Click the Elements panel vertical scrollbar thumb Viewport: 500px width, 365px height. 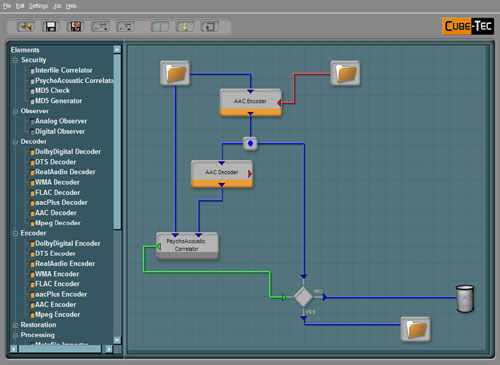(117, 142)
